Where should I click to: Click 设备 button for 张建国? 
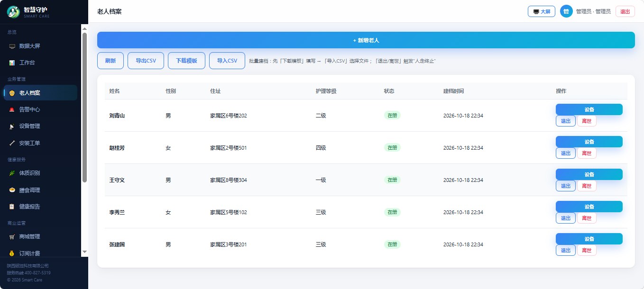coord(589,239)
